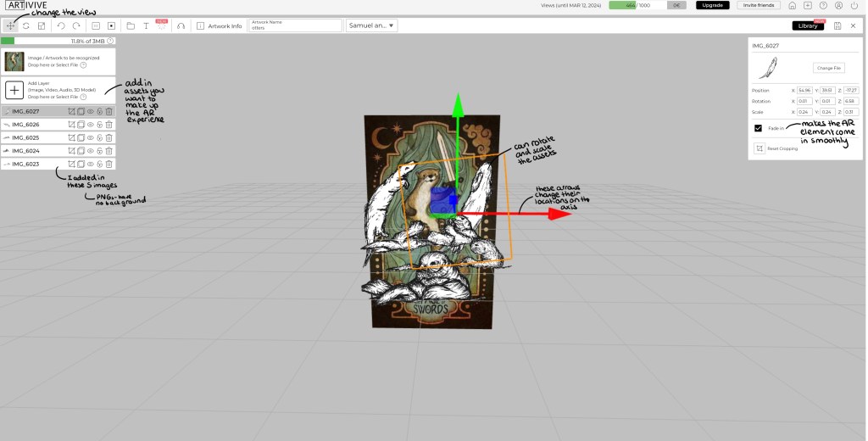Toggle visibility of the IMG_6024 layer

[x=91, y=151]
